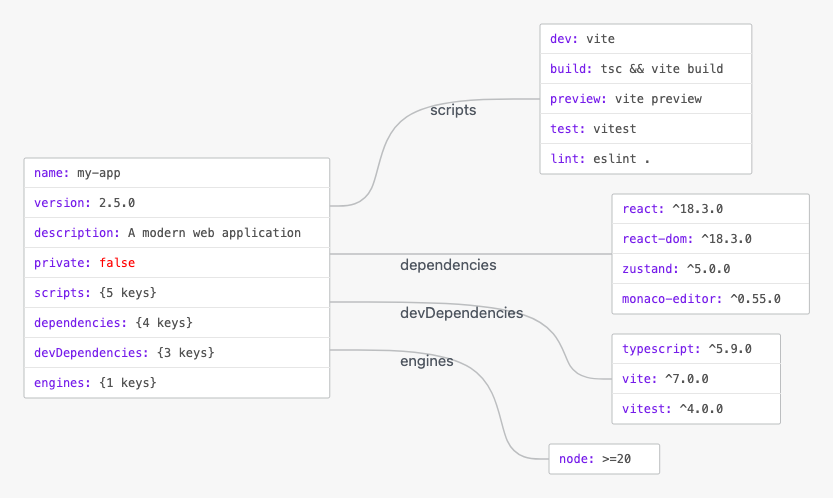This screenshot has height=498, width=833.
Task: Click the 'devDependencies: {3 keys}' row
Action: coord(177,352)
